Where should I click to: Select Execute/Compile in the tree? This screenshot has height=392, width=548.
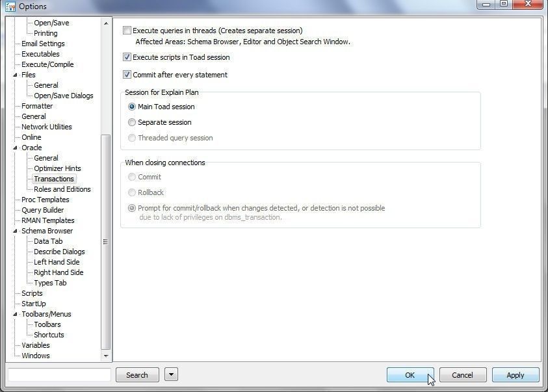(47, 64)
